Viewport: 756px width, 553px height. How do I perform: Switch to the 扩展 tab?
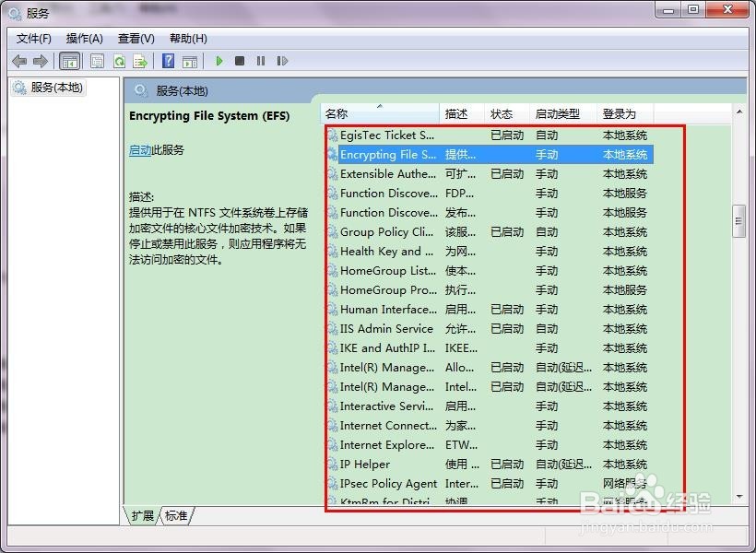pos(142,516)
